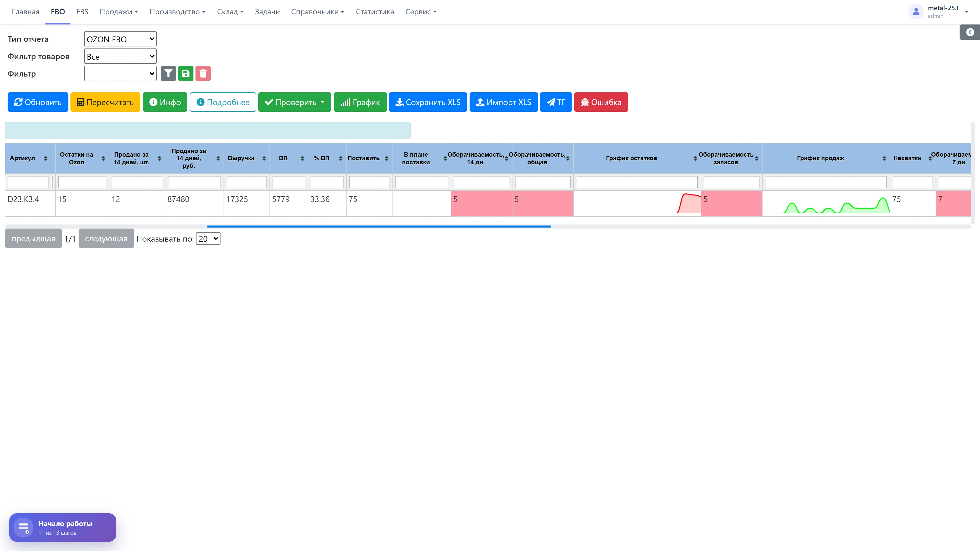Open the empty Фильтр dropdown

[x=120, y=73]
